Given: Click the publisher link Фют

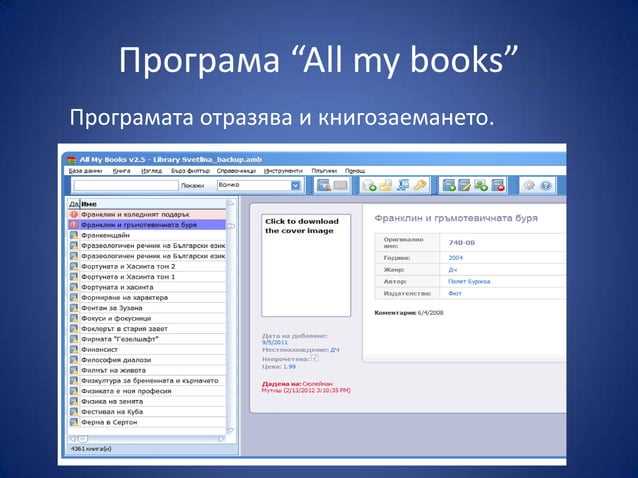Looking at the screenshot, I should [454, 293].
